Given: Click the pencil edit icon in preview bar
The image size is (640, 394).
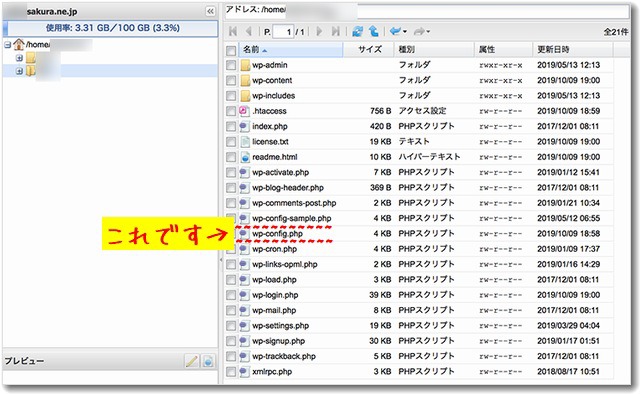Looking at the screenshot, I should [192, 361].
